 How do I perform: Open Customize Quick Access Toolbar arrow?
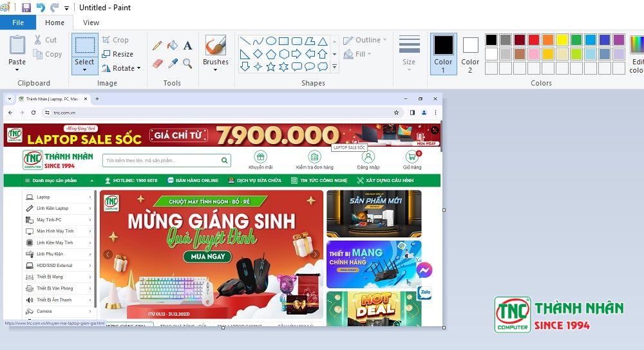pyautogui.click(x=66, y=8)
